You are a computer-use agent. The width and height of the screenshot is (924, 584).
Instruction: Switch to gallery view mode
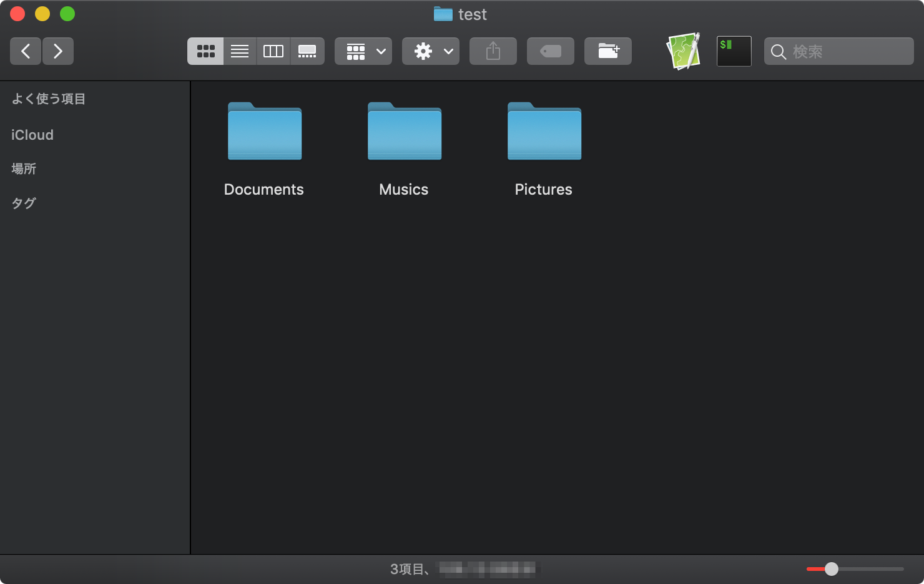coord(307,51)
